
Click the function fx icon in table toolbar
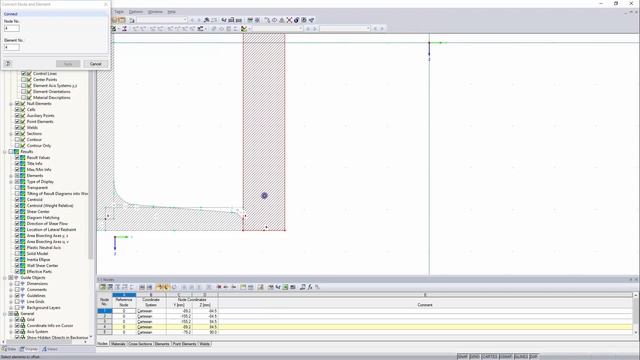pos(310,287)
